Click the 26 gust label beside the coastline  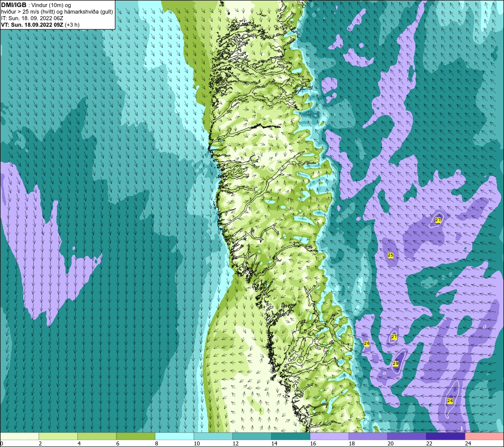(x=367, y=344)
